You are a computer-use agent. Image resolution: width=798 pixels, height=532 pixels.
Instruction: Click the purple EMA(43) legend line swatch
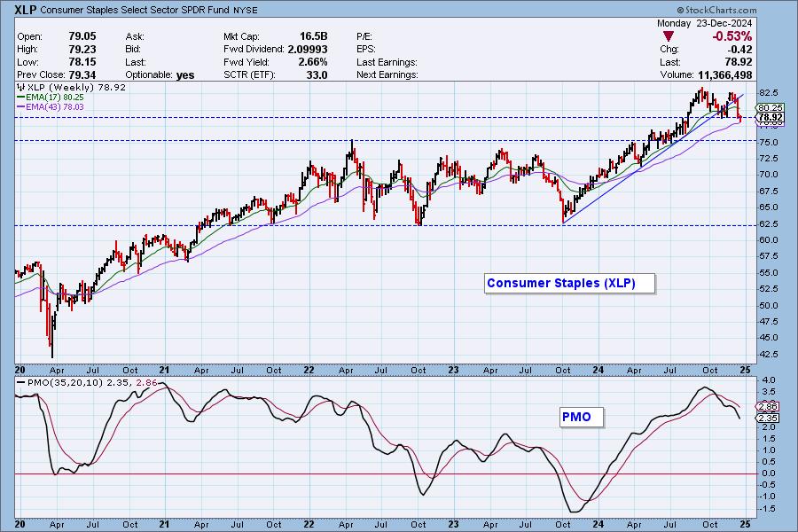tap(21, 107)
